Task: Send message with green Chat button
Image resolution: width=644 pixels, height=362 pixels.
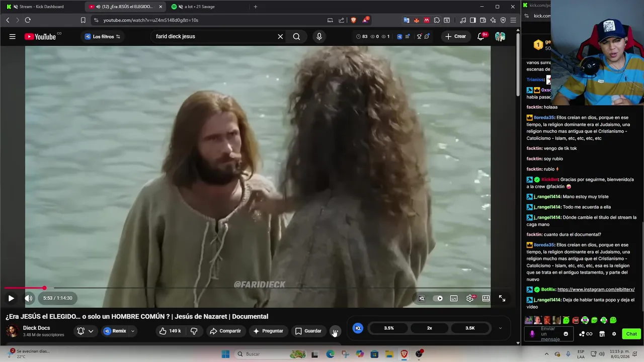Action: pos(631,334)
